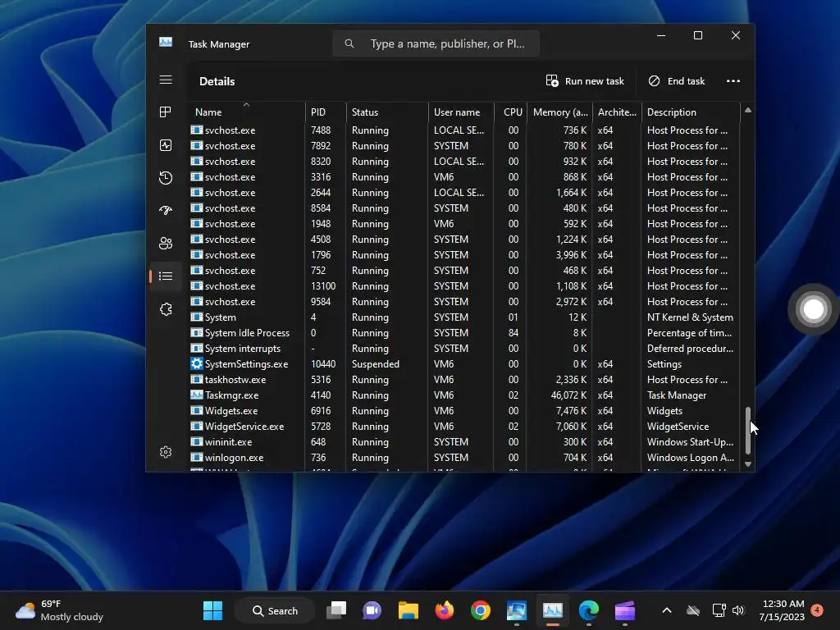Click the volume speaker tray icon
The height and width of the screenshot is (630, 840).
(x=738, y=610)
